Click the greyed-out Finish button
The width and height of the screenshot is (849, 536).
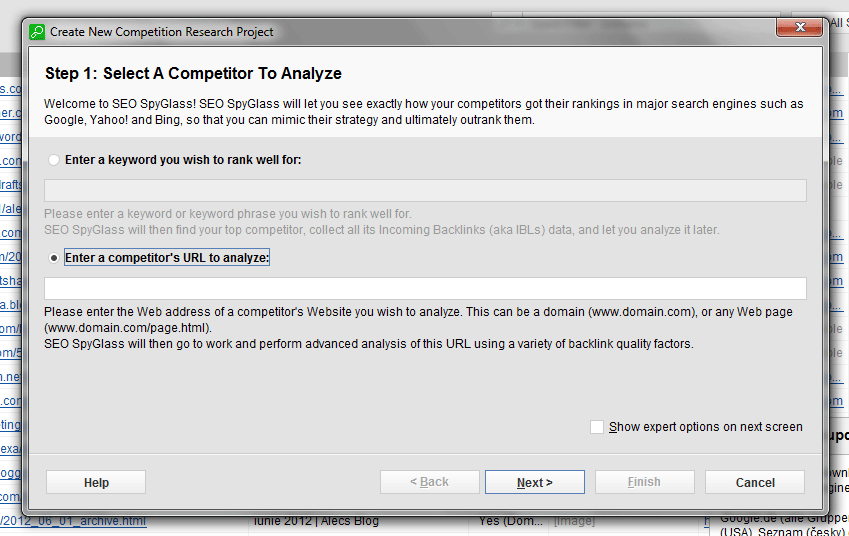point(644,482)
